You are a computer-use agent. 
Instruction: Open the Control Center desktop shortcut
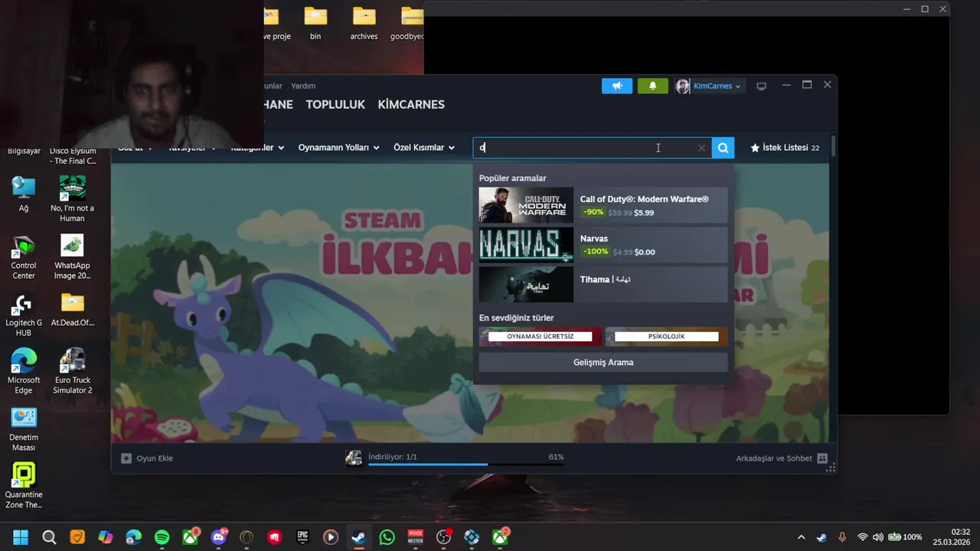24,256
